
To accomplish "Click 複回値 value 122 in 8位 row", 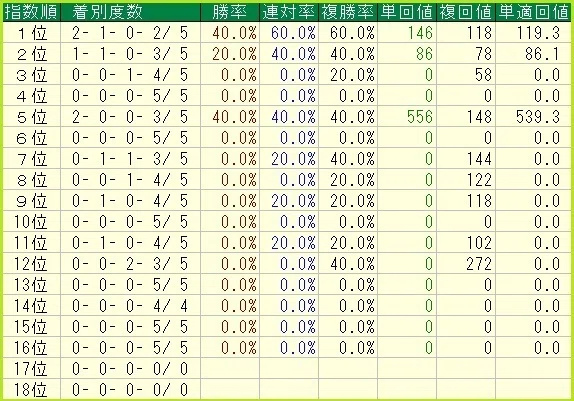I will 479,180.
